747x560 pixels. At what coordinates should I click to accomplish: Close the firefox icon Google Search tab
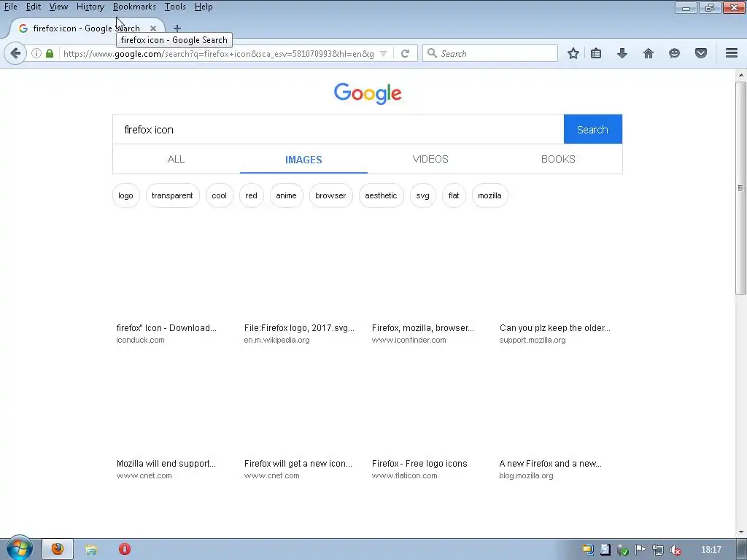153,28
